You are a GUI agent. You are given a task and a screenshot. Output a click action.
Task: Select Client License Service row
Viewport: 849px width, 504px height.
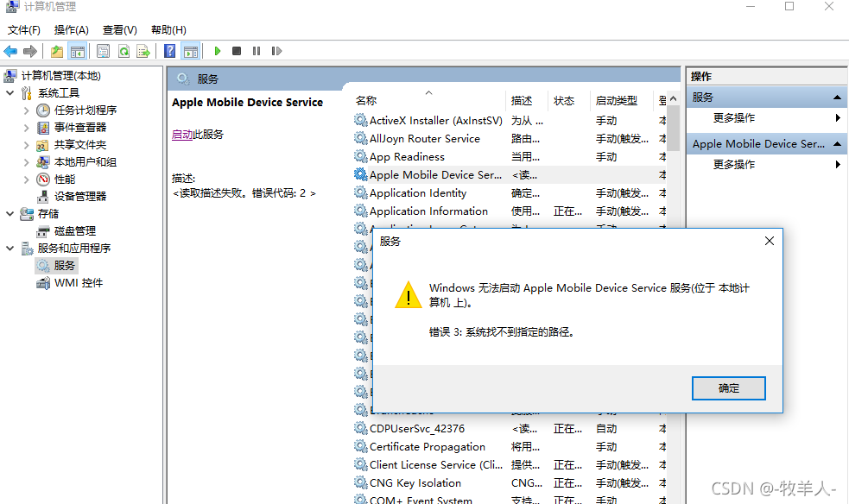tap(510, 465)
